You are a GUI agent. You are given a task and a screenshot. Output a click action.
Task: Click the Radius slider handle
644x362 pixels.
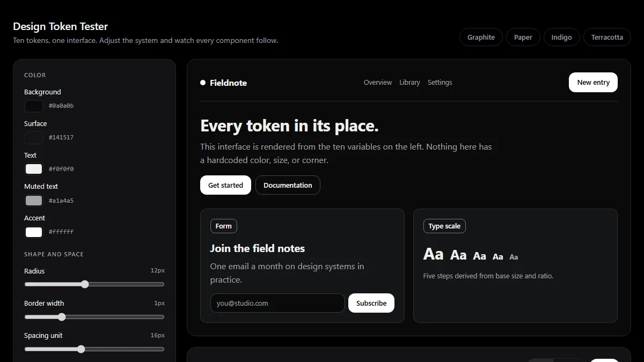(85, 284)
